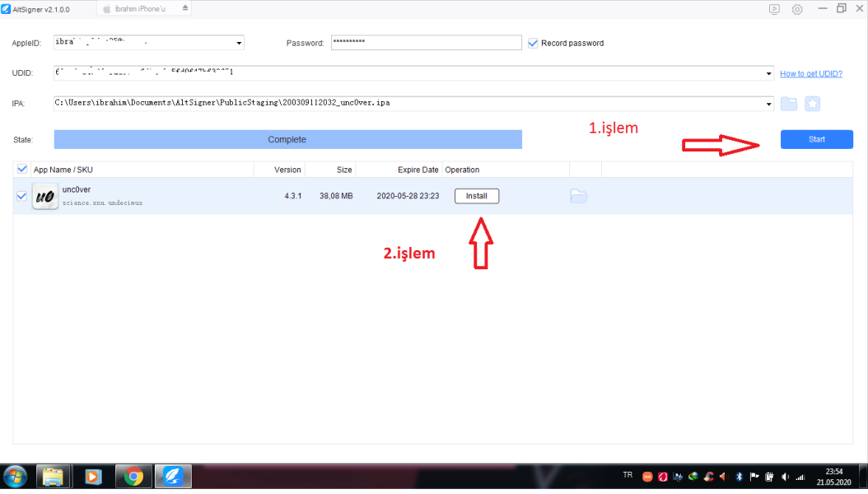Open the unc0ver signed app folder icon

tap(578, 196)
